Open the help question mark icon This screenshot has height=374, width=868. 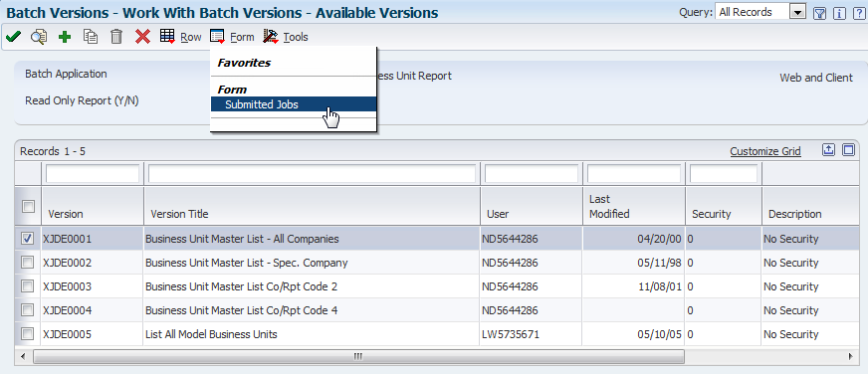pyautogui.click(x=859, y=13)
